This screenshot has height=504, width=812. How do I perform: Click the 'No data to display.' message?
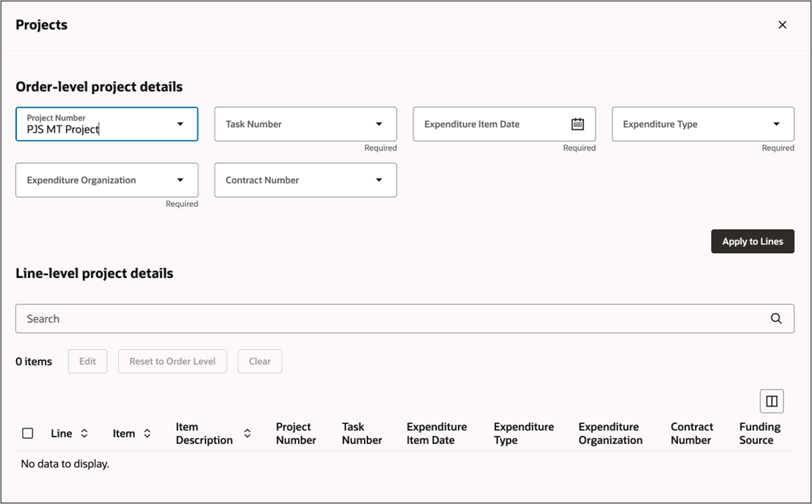point(65,464)
